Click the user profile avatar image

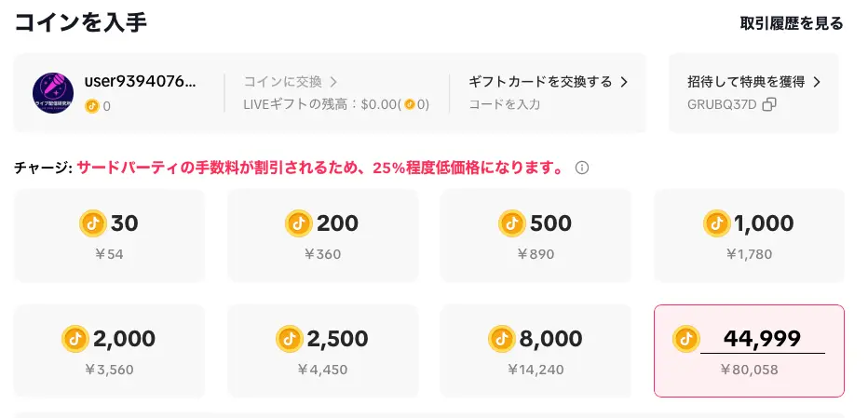53,93
